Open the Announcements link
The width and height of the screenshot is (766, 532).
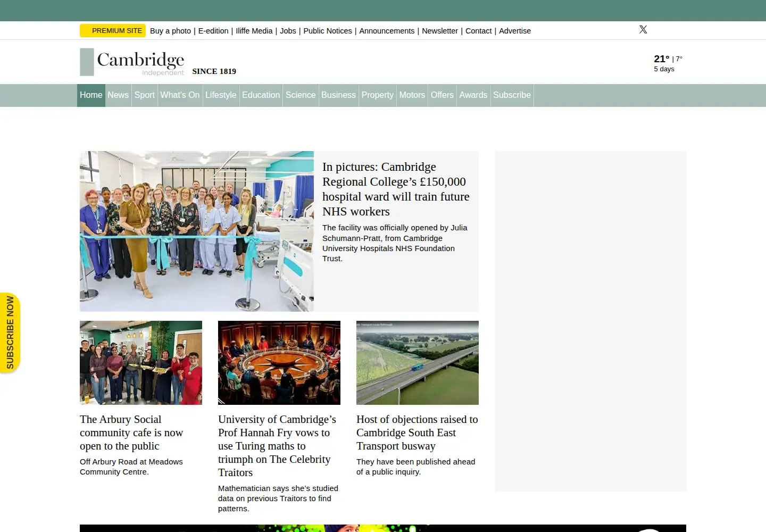pyautogui.click(x=387, y=31)
